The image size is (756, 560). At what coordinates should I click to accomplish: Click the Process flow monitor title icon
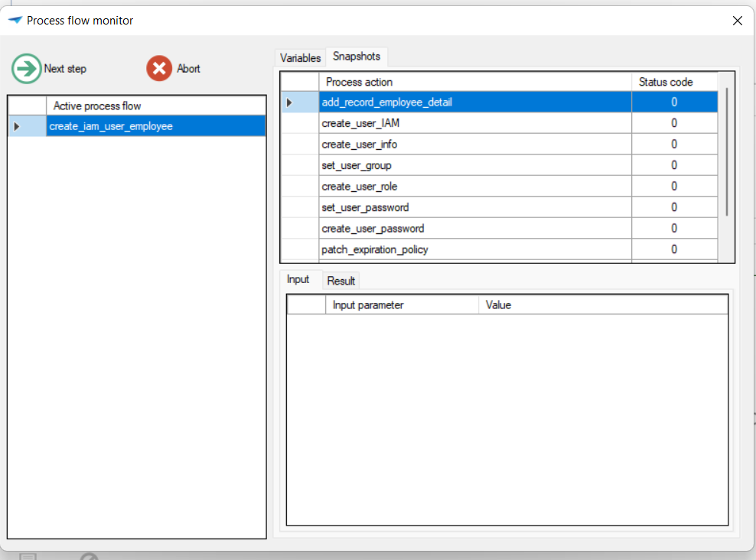[x=15, y=20]
